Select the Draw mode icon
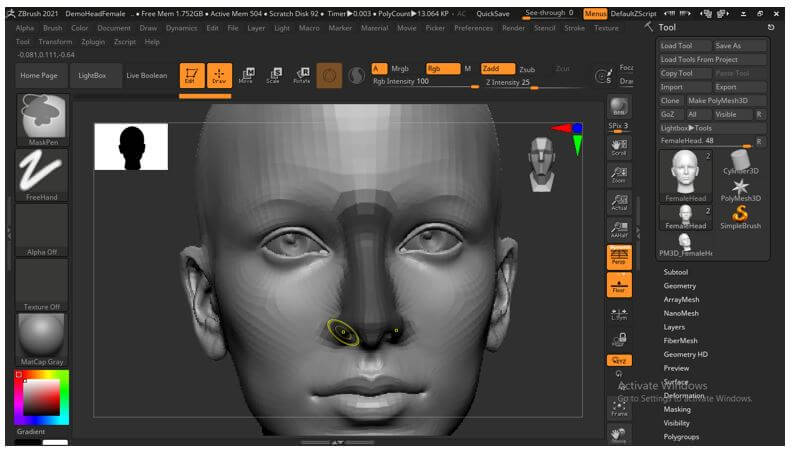Screen dimensions: 809x456 [x=219, y=75]
